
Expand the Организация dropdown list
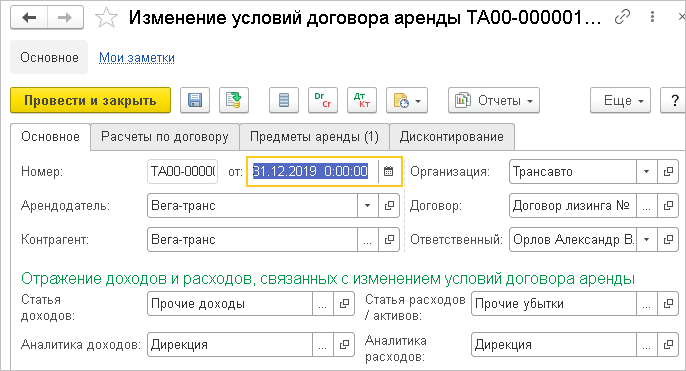tap(647, 172)
